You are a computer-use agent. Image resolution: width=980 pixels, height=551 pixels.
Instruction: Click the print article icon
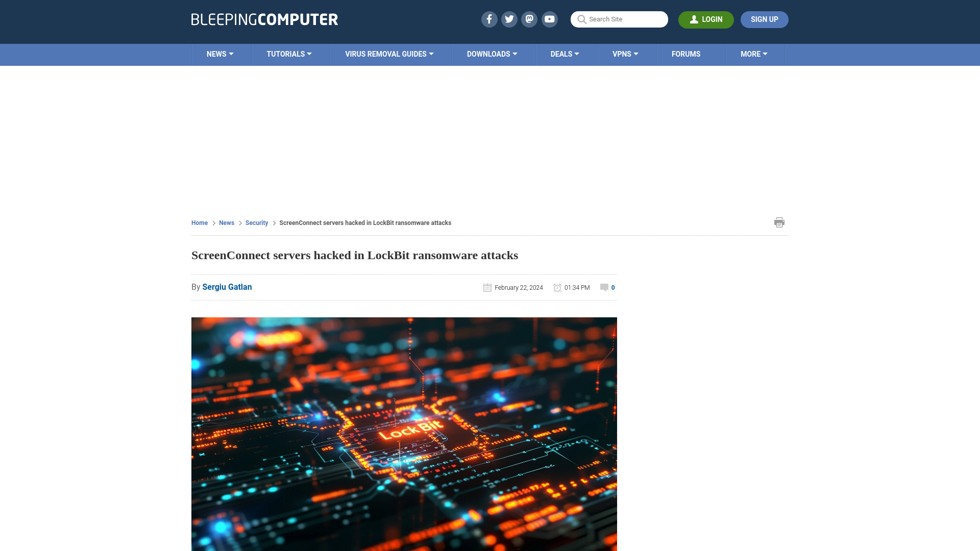[x=779, y=222]
